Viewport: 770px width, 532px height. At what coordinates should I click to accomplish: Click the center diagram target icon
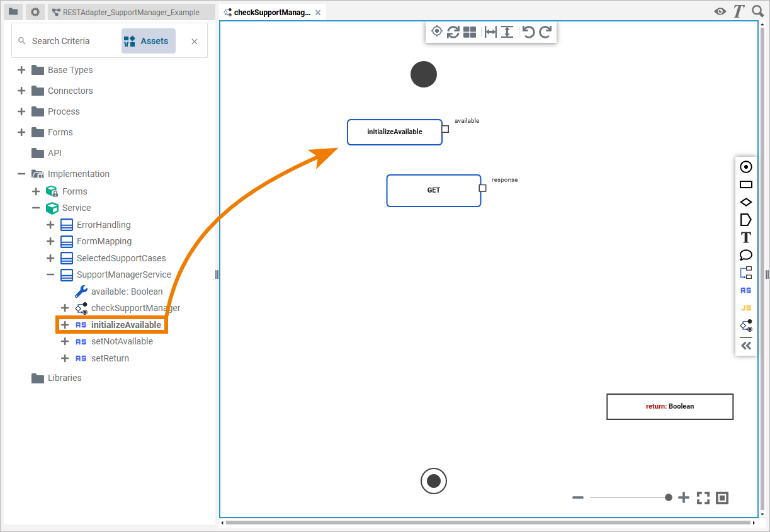436,31
